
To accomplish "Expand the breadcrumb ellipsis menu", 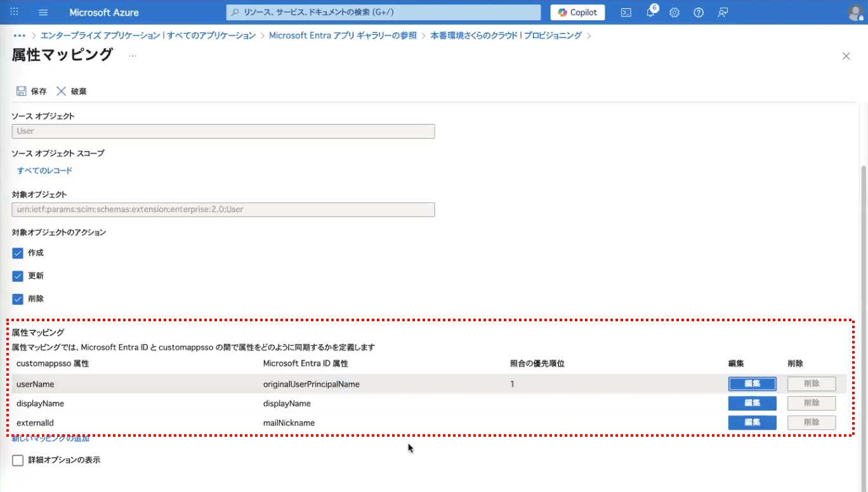I will click(19, 36).
